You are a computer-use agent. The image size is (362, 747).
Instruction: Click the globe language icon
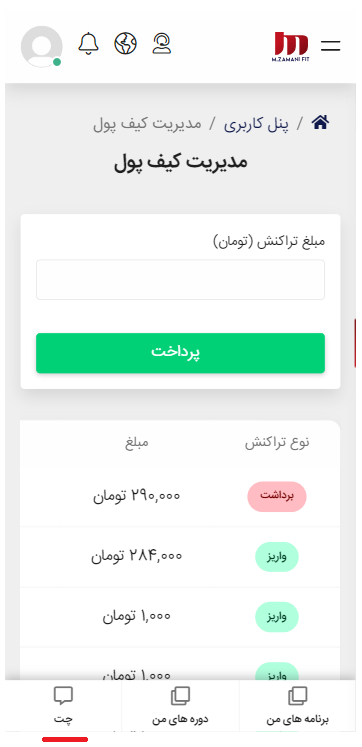pyautogui.click(x=126, y=44)
